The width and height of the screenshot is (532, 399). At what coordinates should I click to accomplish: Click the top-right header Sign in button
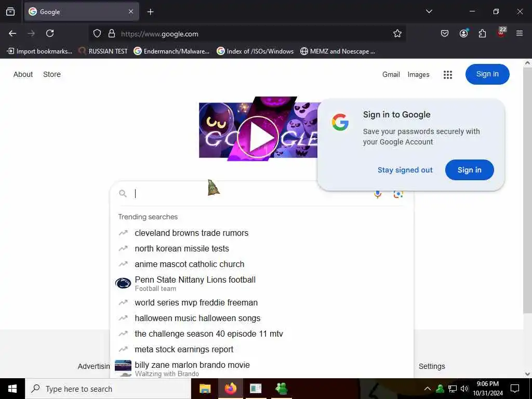487,74
